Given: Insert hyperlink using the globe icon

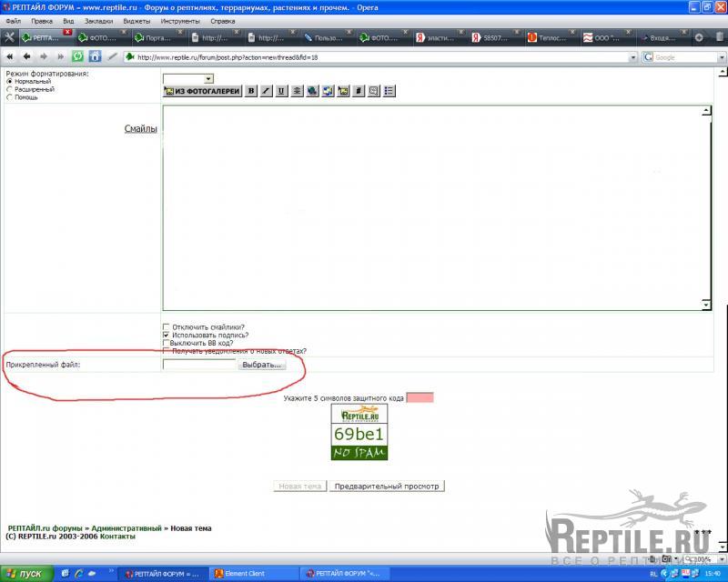Looking at the screenshot, I should tap(312, 91).
